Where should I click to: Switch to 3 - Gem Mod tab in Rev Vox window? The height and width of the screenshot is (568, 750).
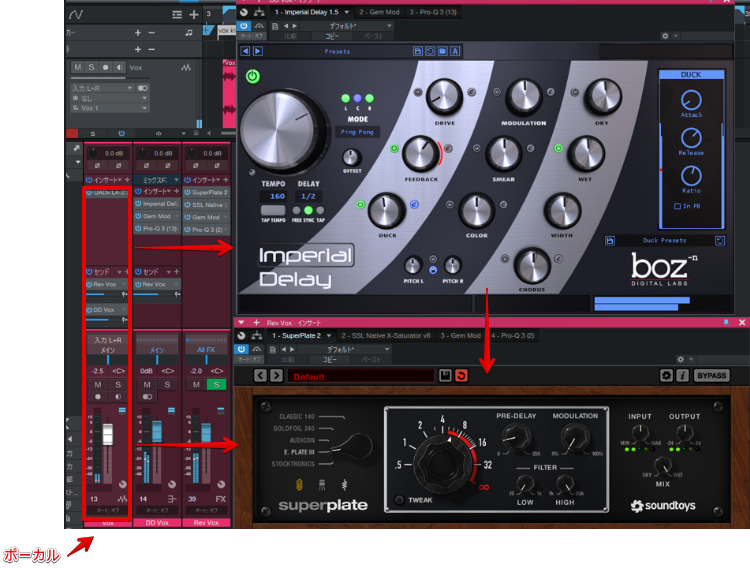pos(460,335)
